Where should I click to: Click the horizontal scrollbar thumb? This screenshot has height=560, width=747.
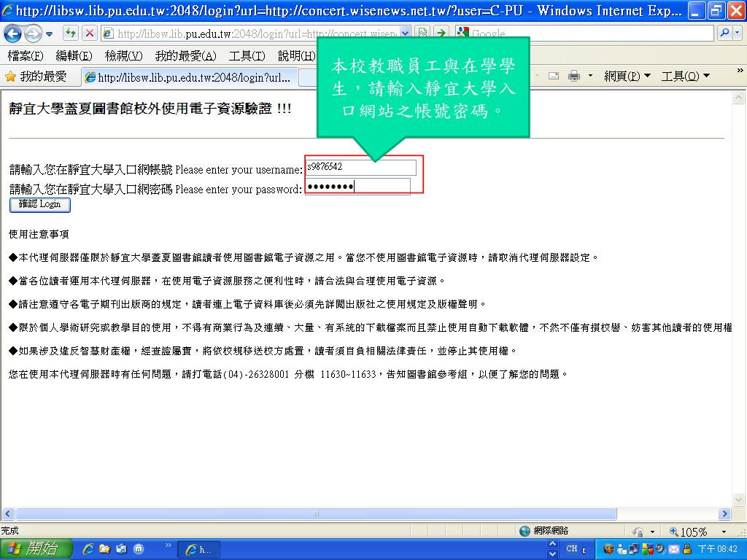pos(317,513)
